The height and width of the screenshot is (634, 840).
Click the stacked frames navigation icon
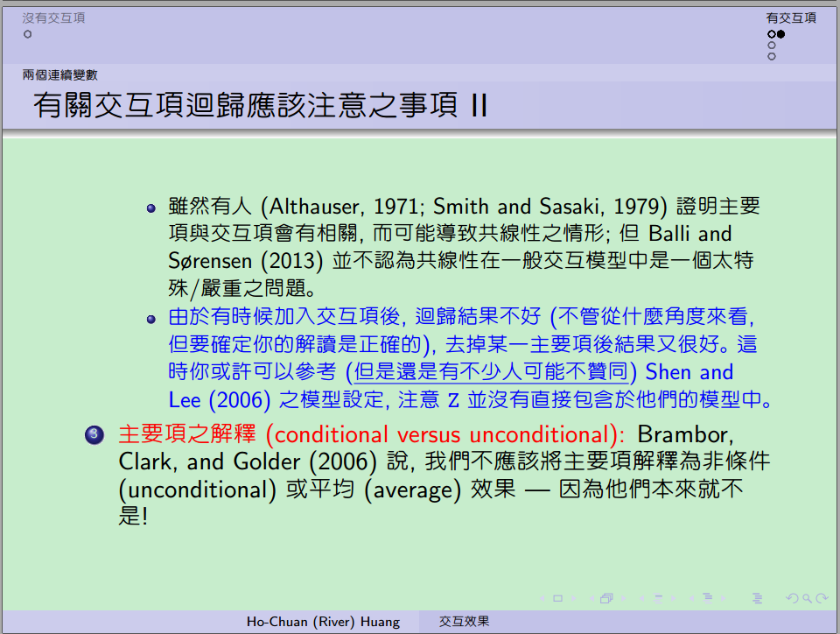coord(606,598)
